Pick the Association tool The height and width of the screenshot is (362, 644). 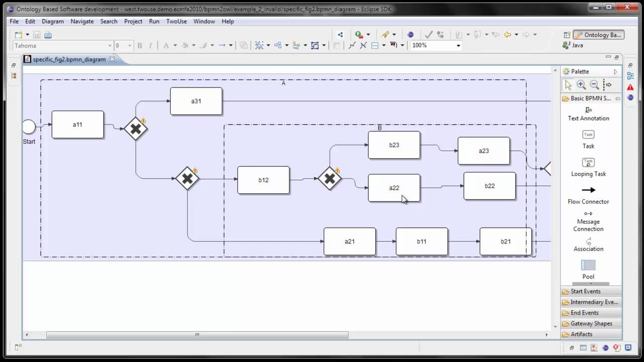(x=588, y=245)
